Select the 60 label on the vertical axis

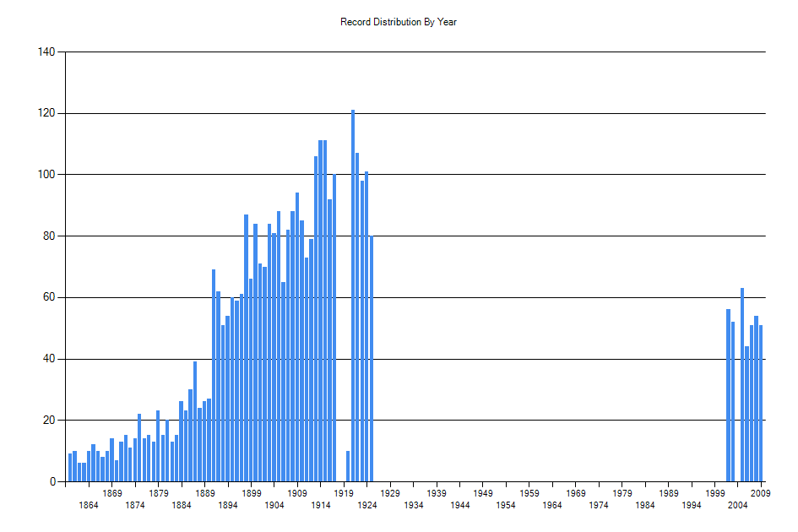click(49, 297)
